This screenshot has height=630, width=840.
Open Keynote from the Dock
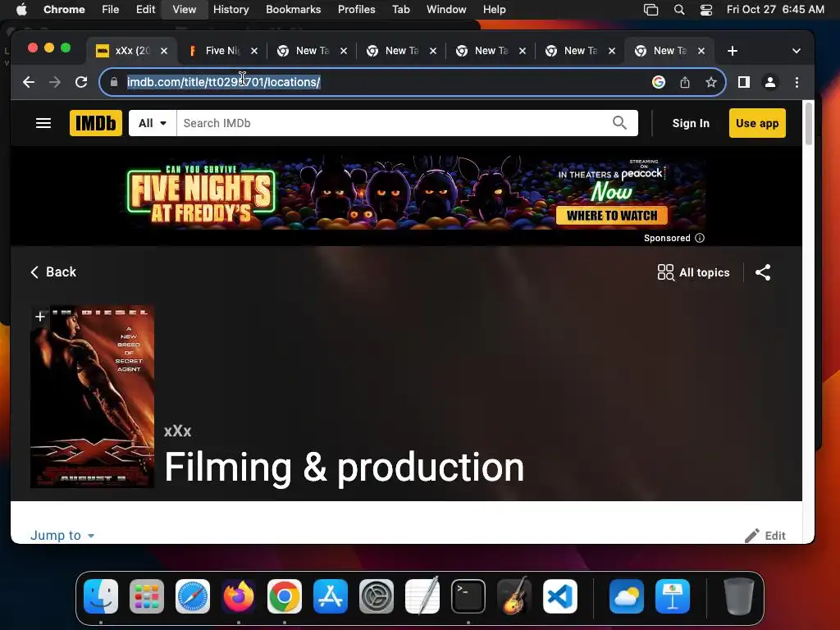(x=673, y=596)
